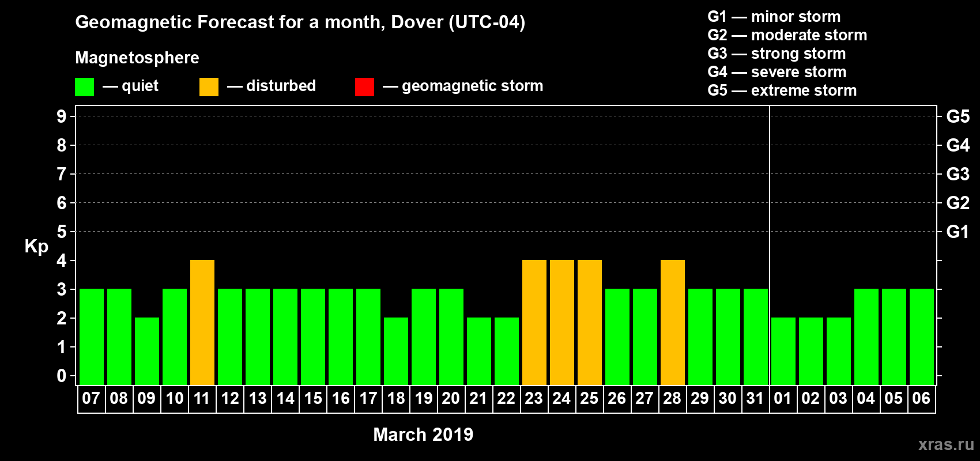Image resolution: width=980 pixels, height=461 pixels.
Task: Click the date label 04
Action: (x=866, y=399)
